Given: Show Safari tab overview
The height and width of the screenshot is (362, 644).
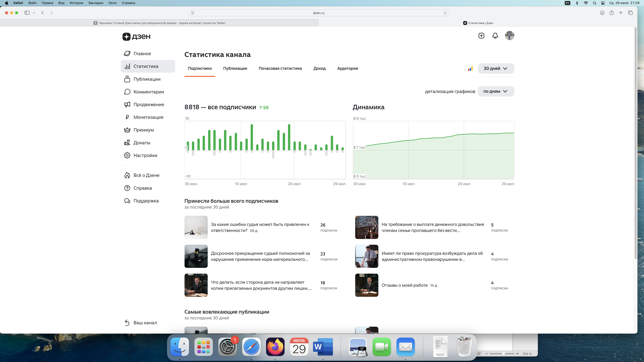Looking at the screenshot, I should (630, 13).
